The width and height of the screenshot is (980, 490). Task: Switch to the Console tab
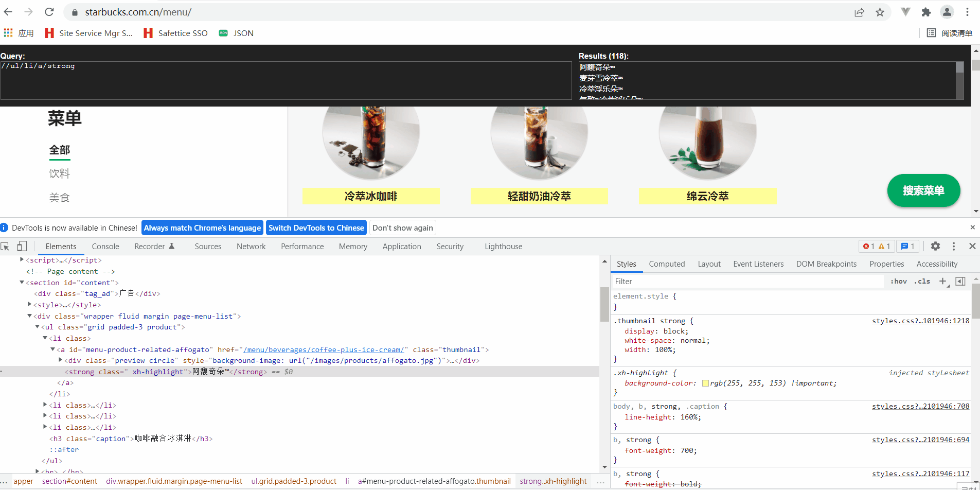[x=105, y=247]
